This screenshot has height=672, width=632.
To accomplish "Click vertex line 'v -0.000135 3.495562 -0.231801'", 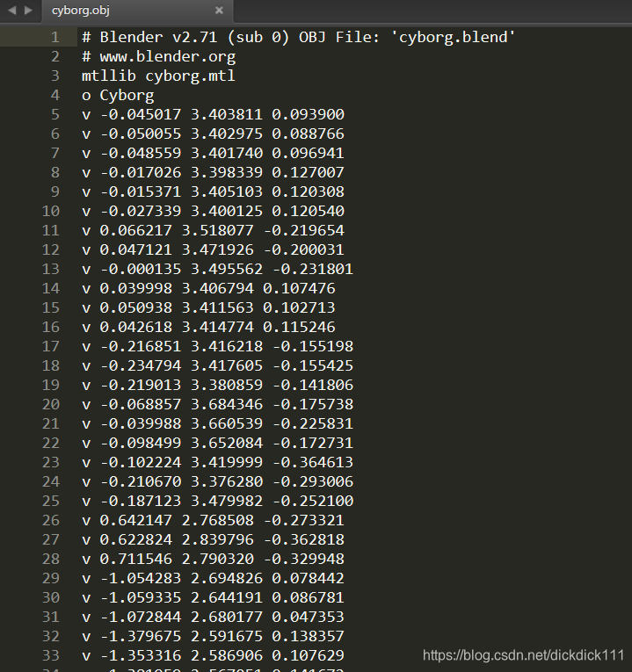I will click(217, 269).
